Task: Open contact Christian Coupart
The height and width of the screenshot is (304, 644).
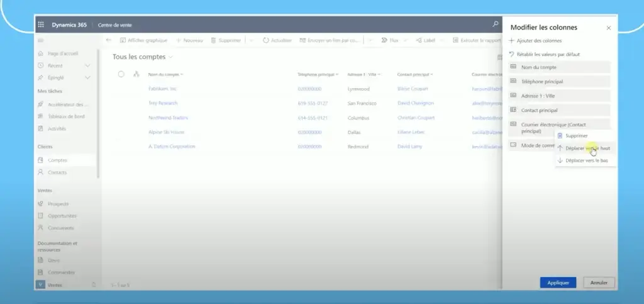Action: coord(416,118)
